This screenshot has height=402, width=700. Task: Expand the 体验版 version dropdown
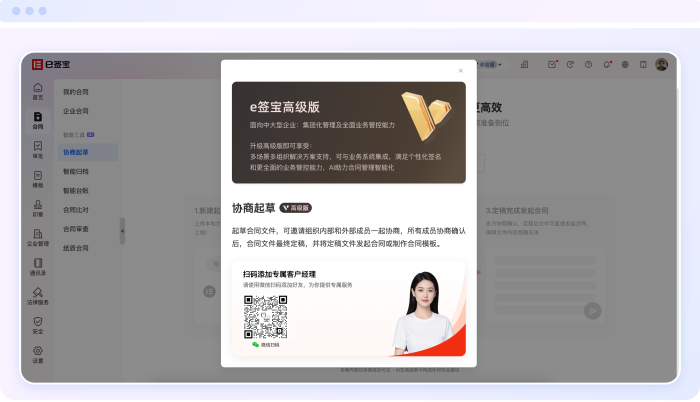pos(490,64)
